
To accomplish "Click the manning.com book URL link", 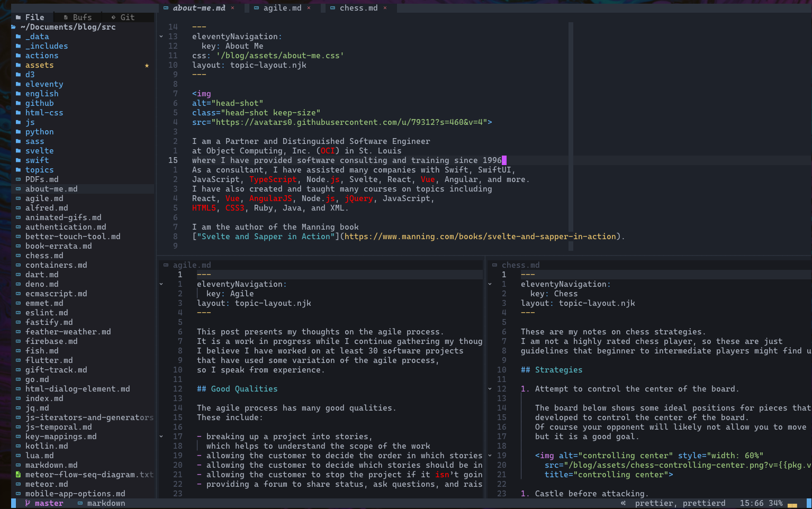I will [480, 237].
